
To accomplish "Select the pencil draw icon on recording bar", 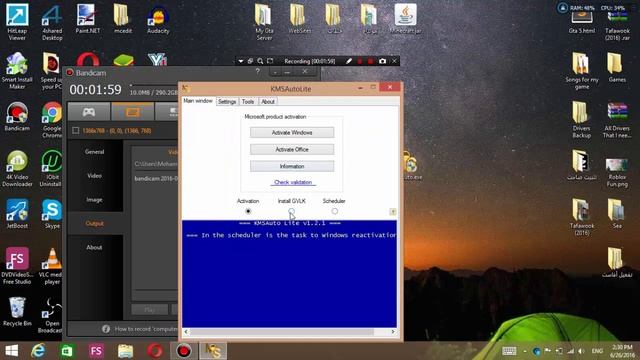I will coord(349,61).
